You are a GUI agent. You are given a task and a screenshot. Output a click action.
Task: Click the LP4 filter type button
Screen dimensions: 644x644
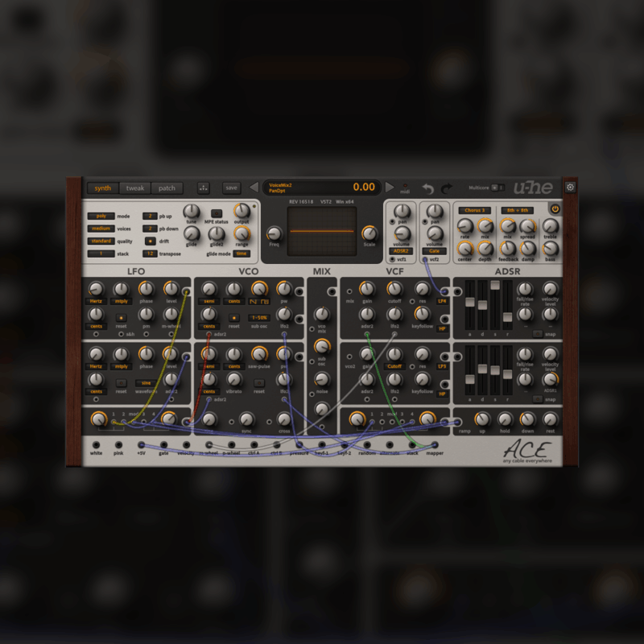click(442, 301)
